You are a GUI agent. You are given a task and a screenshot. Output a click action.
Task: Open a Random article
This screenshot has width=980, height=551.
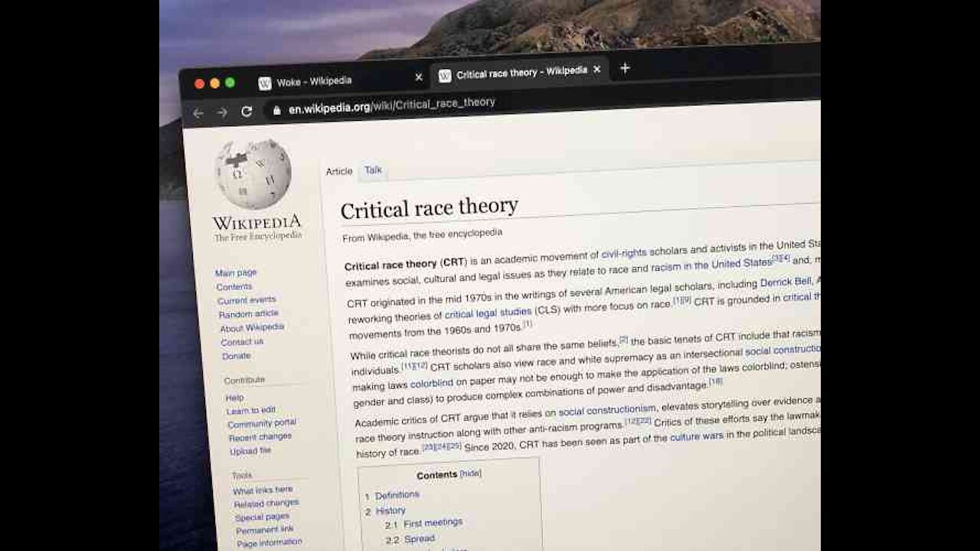click(x=249, y=314)
